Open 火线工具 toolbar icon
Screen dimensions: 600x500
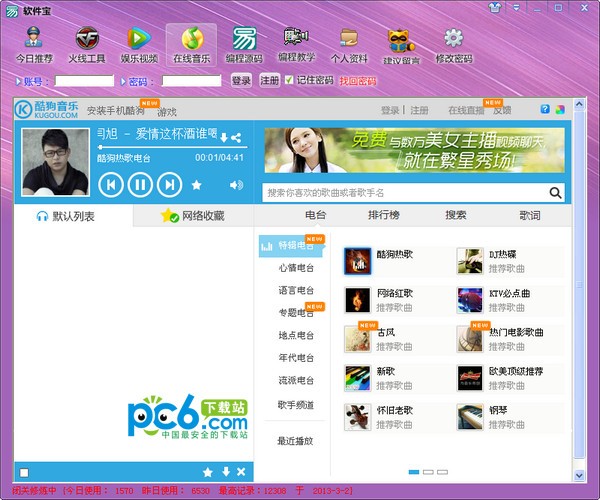coord(86,45)
